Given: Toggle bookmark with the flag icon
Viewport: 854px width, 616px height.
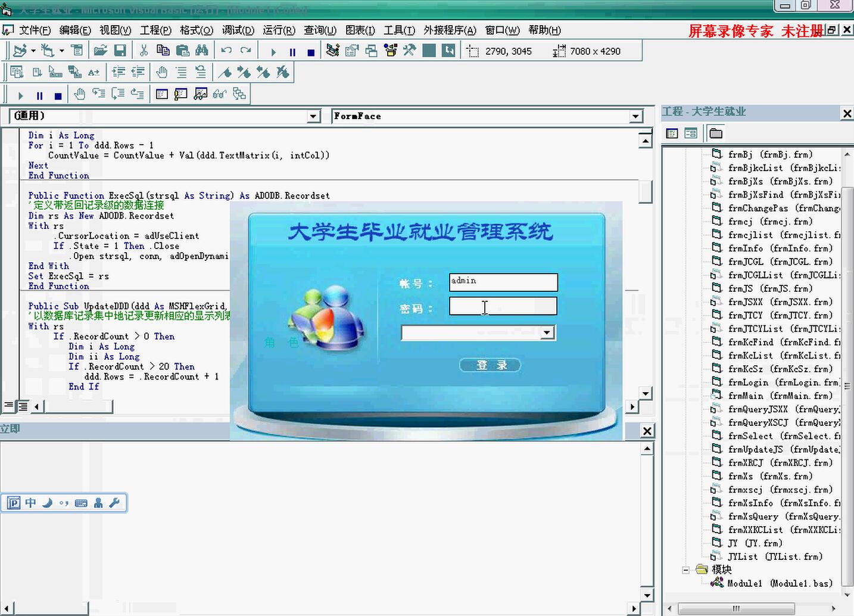Looking at the screenshot, I should click(x=225, y=72).
